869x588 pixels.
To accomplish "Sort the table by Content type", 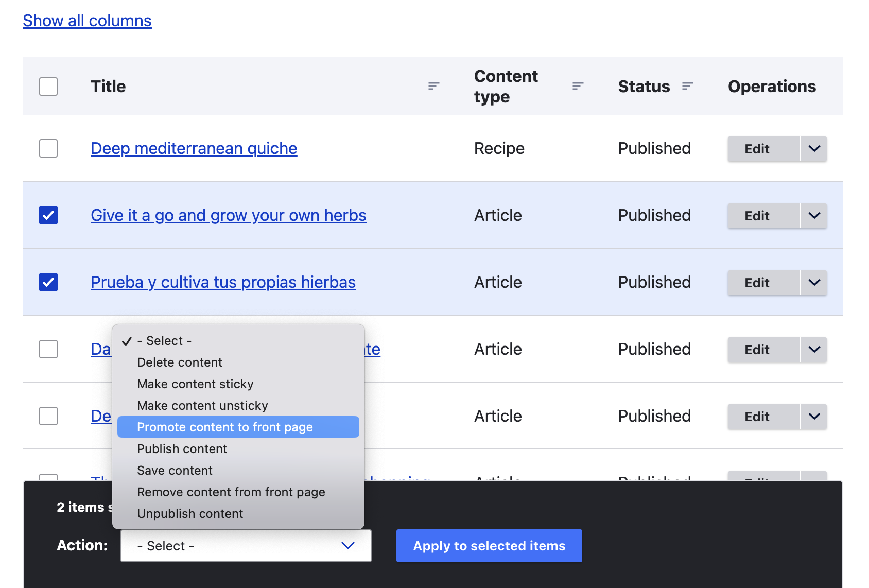I will point(577,86).
